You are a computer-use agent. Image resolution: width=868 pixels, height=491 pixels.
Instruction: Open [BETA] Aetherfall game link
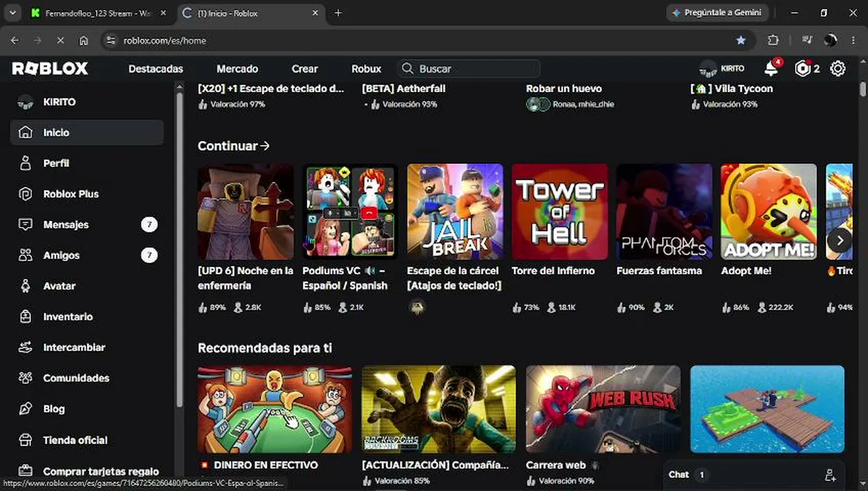pyautogui.click(x=403, y=89)
